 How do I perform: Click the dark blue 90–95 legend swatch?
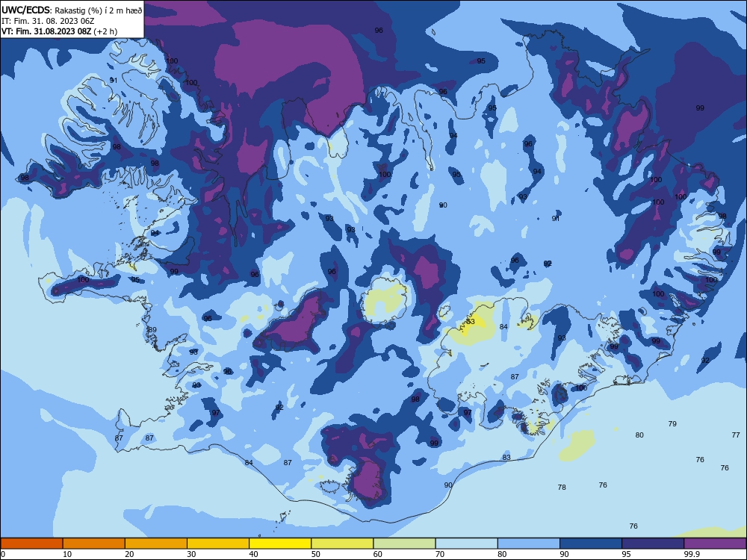pos(591,544)
